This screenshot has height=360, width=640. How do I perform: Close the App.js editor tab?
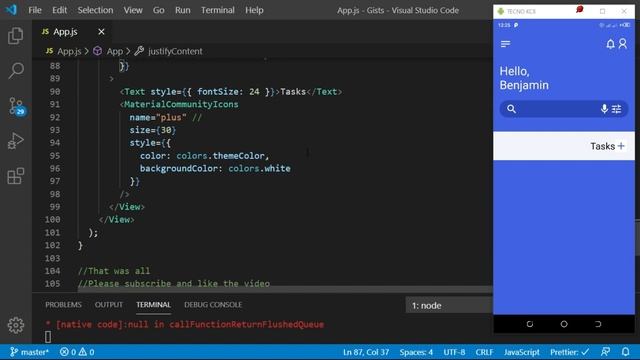pyautogui.click(x=101, y=31)
